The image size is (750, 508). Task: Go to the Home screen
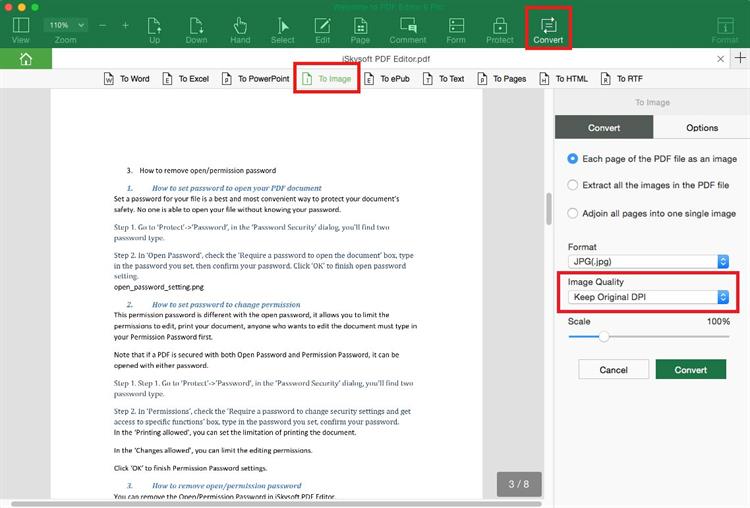tap(26, 59)
